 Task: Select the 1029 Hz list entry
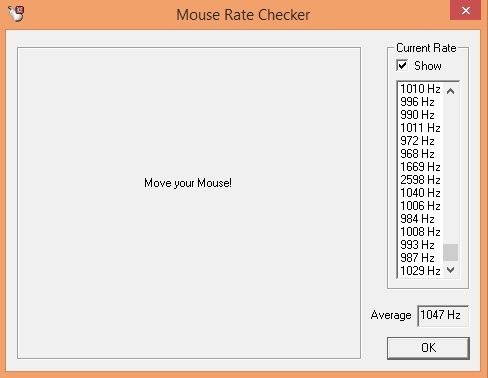pos(420,271)
